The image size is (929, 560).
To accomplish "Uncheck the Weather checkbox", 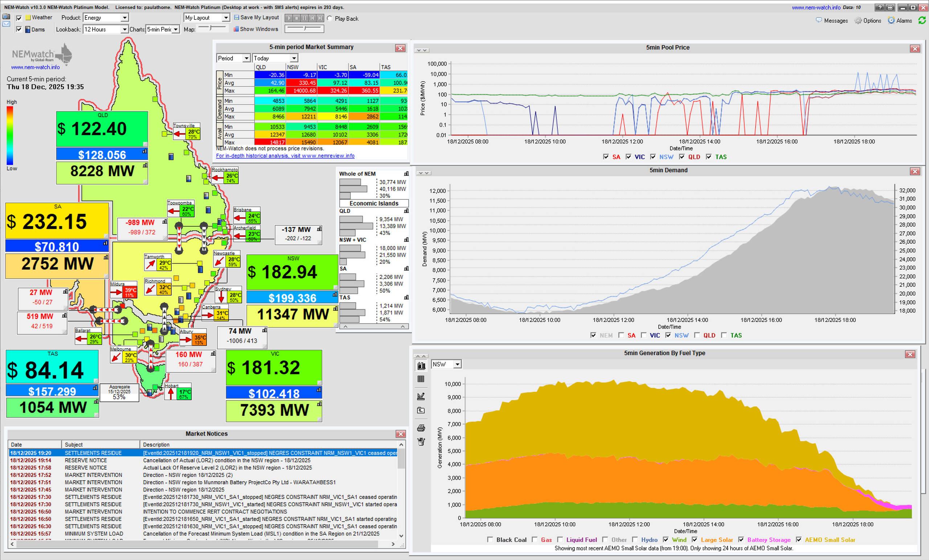I will coord(19,18).
